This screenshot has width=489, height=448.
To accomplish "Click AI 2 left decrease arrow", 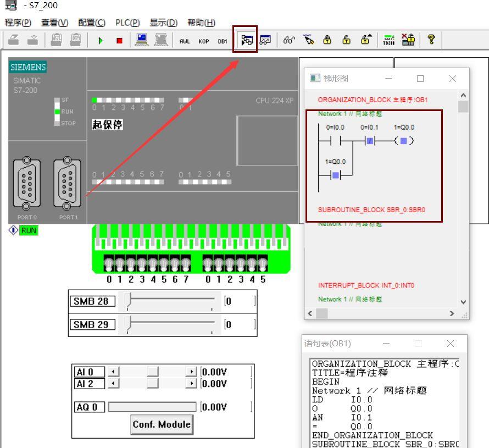I will (114, 383).
